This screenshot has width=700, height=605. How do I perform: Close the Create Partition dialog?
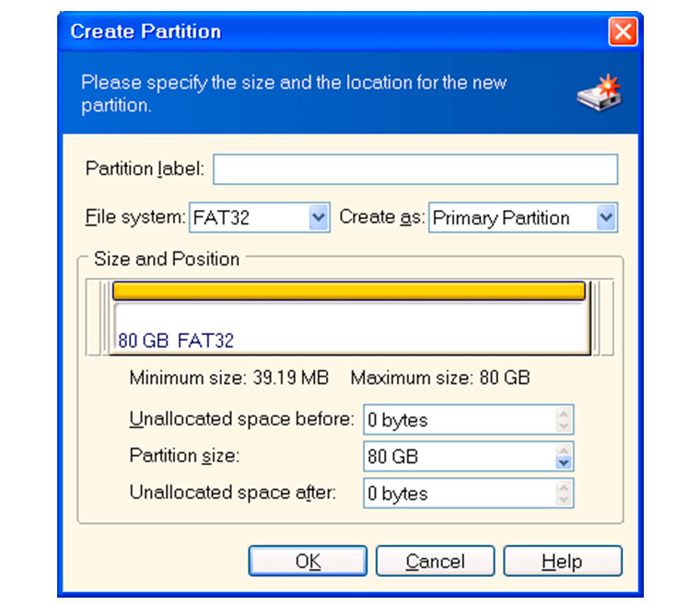click(623, 31)
